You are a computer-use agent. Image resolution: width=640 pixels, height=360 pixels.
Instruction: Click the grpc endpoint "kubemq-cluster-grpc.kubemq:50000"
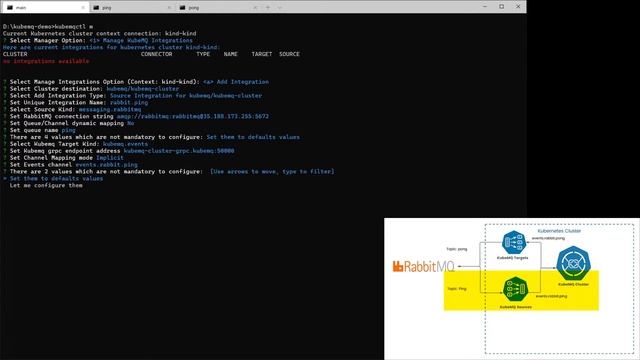pyautogui.click(x=179, y=151)
